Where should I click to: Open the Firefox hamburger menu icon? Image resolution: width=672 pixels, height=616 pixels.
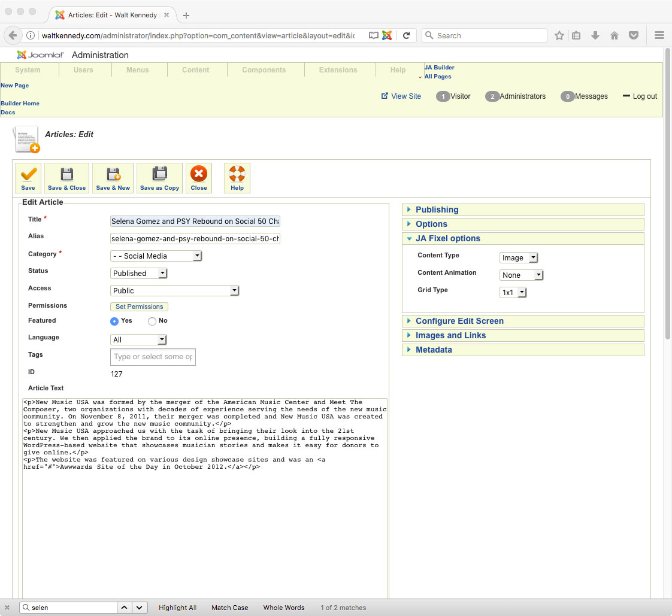pos(659,35)
